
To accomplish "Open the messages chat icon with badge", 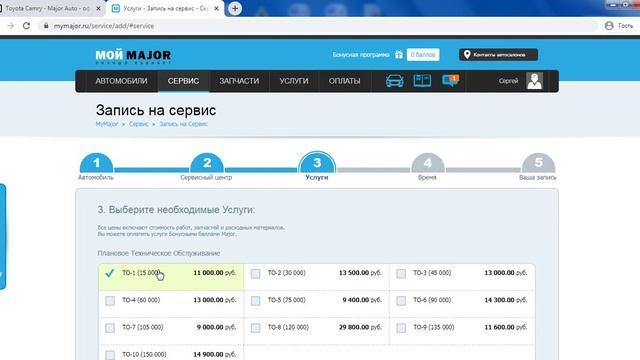I will click(450, 80).
